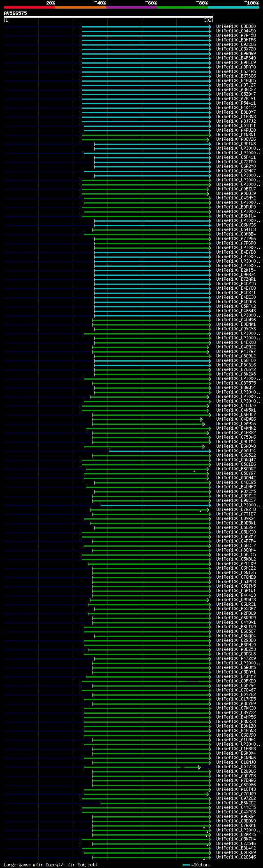Click UniRef100_C1E3N3 label

coord(236,117)
